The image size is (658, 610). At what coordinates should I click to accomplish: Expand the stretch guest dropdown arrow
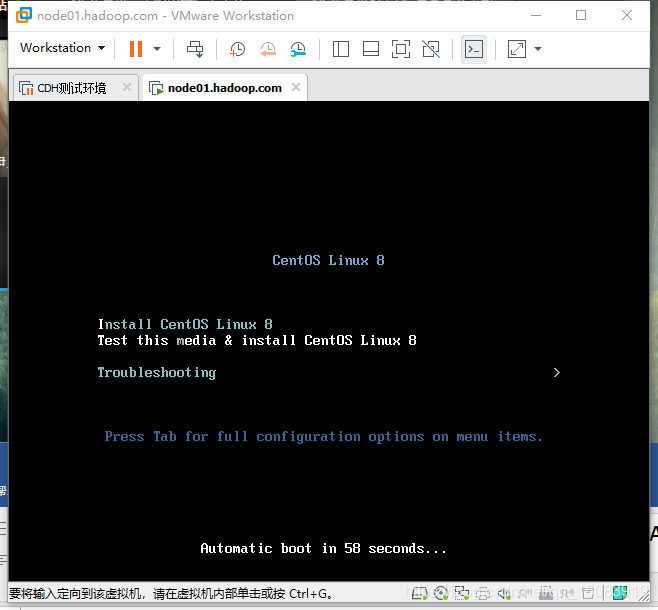(538, 49)
